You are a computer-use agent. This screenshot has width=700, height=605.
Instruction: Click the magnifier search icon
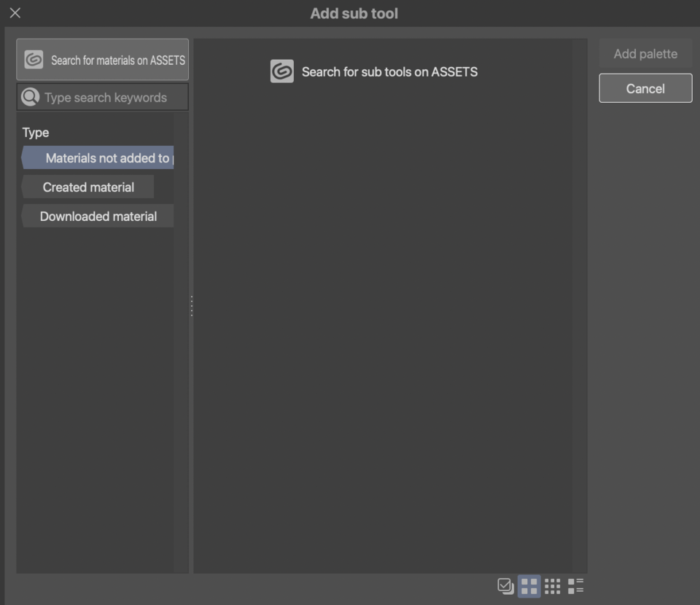coord(31,97)
